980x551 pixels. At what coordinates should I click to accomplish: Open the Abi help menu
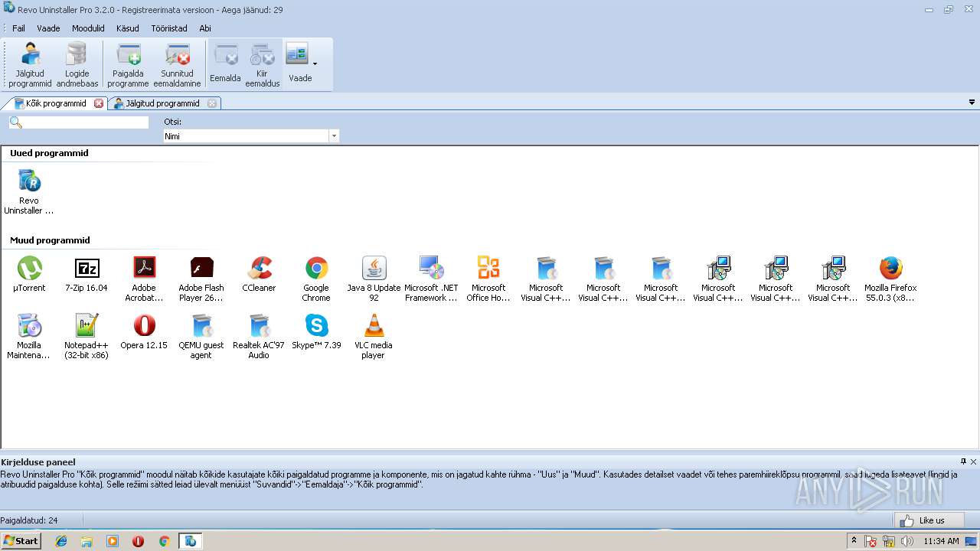[x=205, y=28]
